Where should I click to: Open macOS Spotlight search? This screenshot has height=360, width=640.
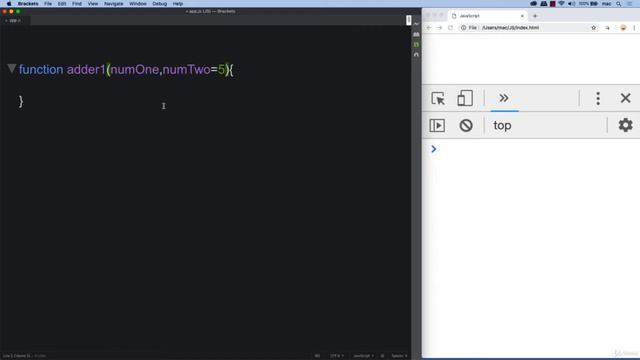click(x=619, y=4)
